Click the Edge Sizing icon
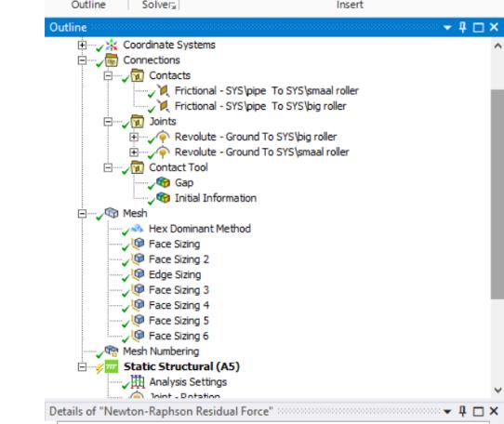504x424 pixels. pyautogui.click(x=138, y=274)
